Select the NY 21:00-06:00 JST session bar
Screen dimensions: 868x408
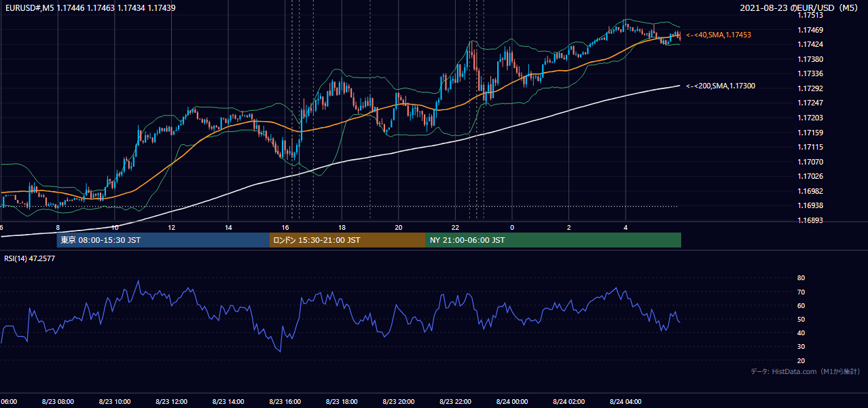pos(554,240)
